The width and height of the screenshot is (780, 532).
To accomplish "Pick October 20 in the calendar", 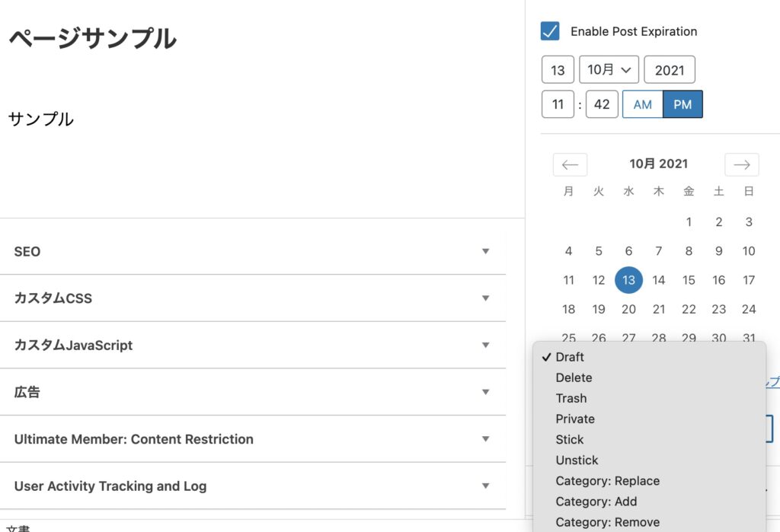I will (x=628, y=309).
